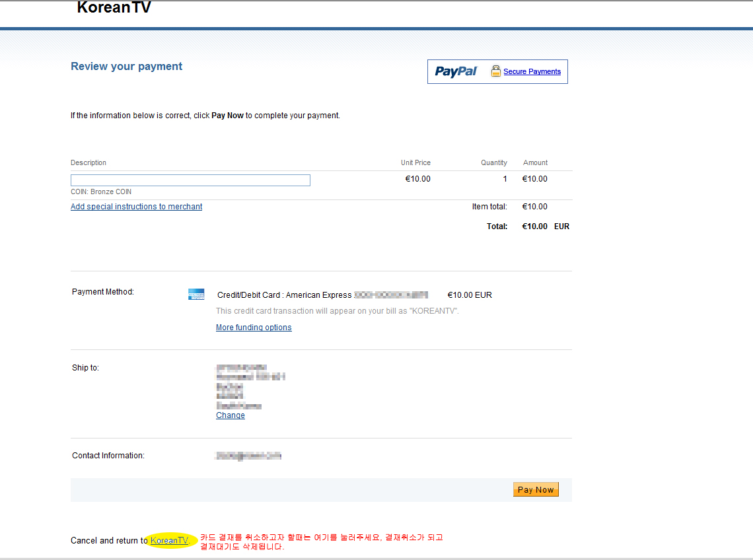The image size is (753, 560).
Task: Click the red Korean cancellation notice text
Action: (x=322, y=542)
